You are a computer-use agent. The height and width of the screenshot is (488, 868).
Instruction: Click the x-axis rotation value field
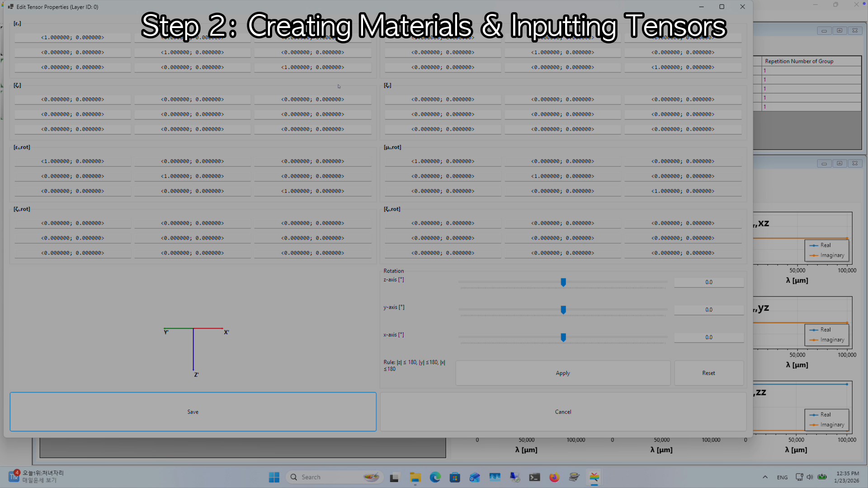(x=708, y=338)
